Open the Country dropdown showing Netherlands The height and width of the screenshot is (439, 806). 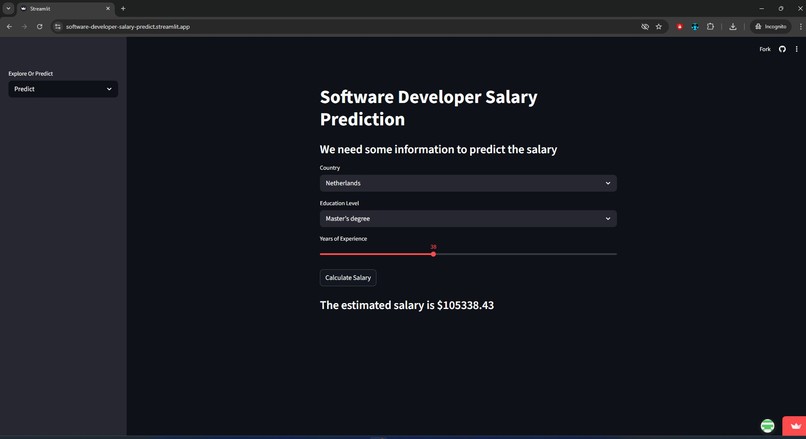pyautogui.click(x=468, y=183)
